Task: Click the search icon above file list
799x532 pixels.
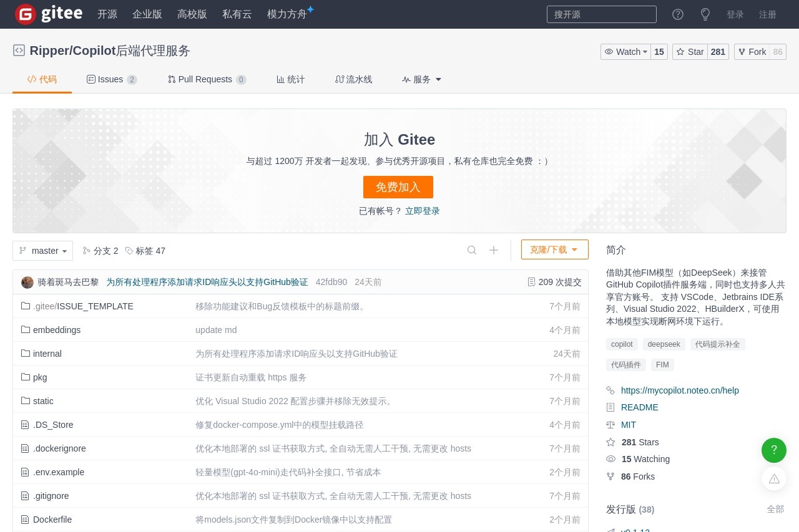Action: [472, 250]
